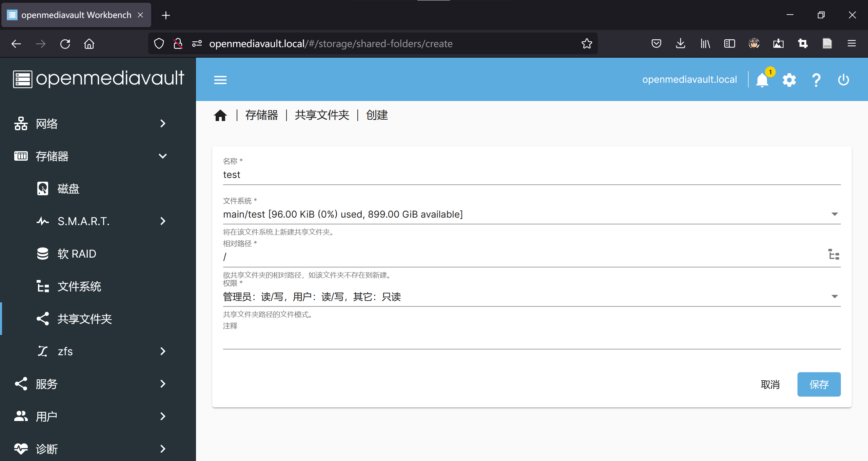Click the 取消 cancel button
This screenshot has height=461, width=868.
coord(770,384)
